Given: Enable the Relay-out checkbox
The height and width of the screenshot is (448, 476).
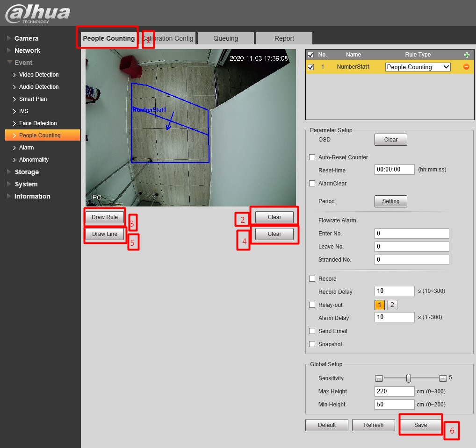Looking at the screenshot, I should pyautogui.click(x=312, y=305).
